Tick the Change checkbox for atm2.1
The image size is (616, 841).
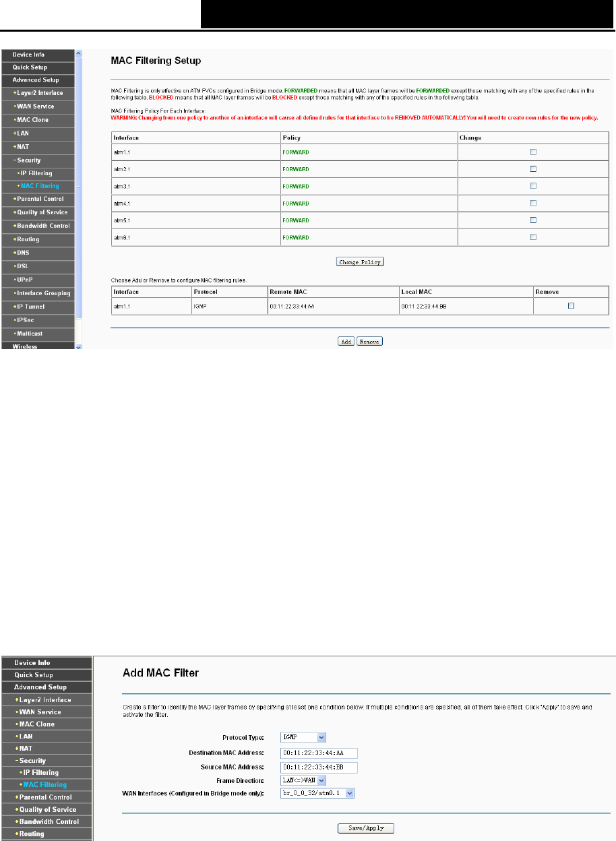(x=534, y=169)
